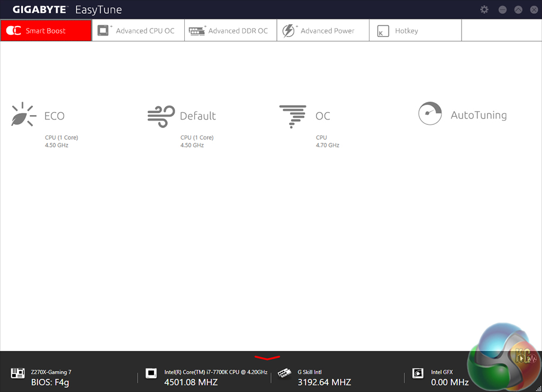Image resolution: width=542 pixels, height=392 pixels.
Task: Click the Z270X-Gaming 7 text
Action: point(51,372)
